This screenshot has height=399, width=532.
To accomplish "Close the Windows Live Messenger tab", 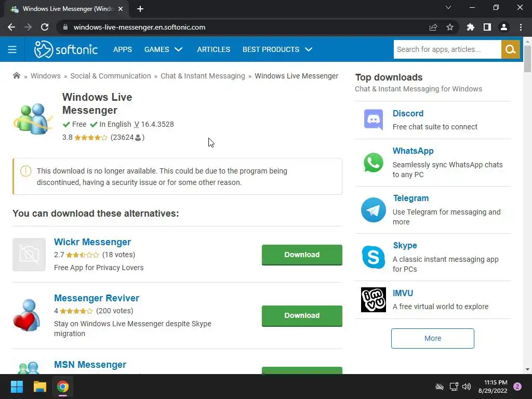I will pyautogui.click(x=121, y=9).
